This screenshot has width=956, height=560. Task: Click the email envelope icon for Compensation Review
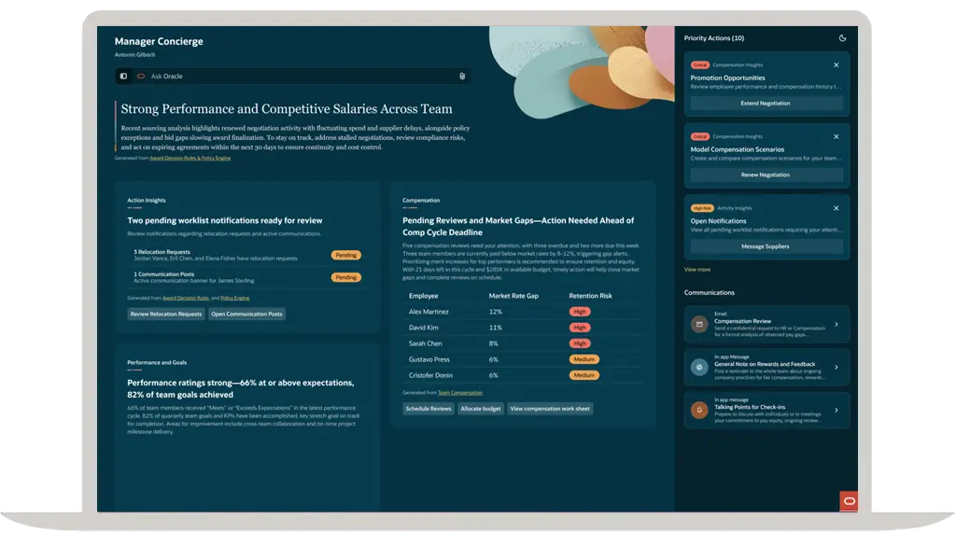(x=699, y=324)
